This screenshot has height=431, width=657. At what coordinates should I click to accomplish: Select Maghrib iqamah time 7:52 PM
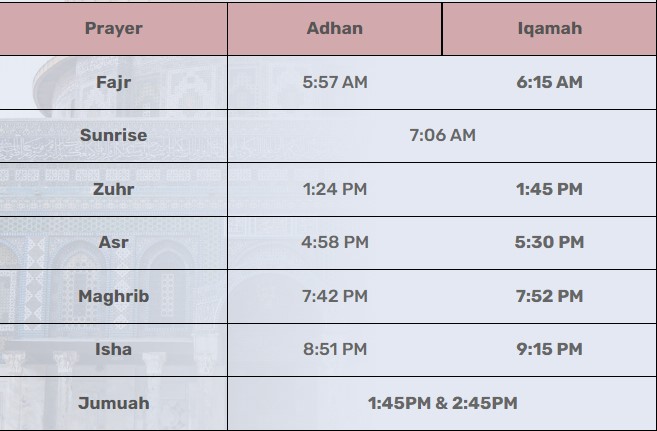(x=549, y=296)
